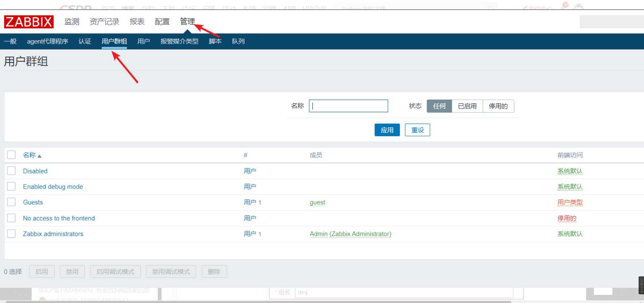Open the 报表 menu

[x=137, y=22]
